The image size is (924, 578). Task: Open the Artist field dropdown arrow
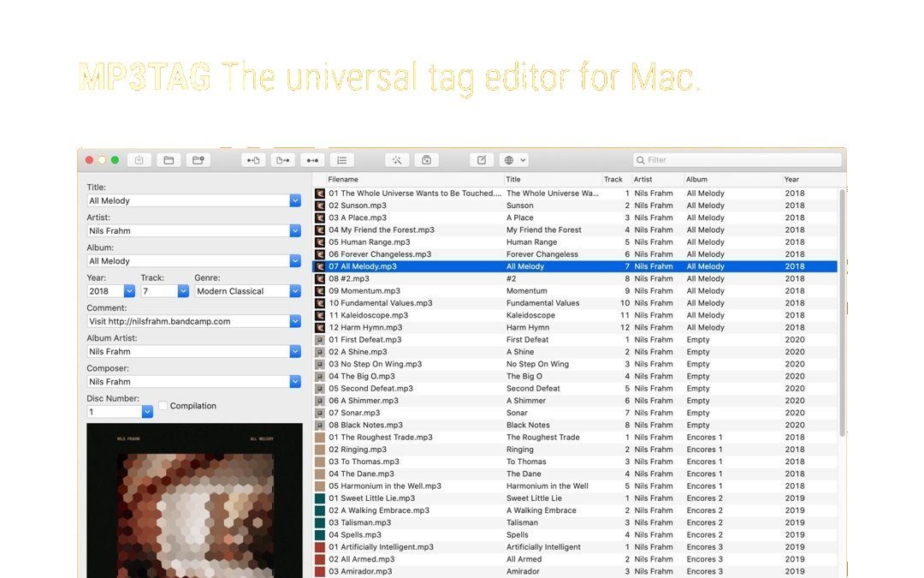295,230
